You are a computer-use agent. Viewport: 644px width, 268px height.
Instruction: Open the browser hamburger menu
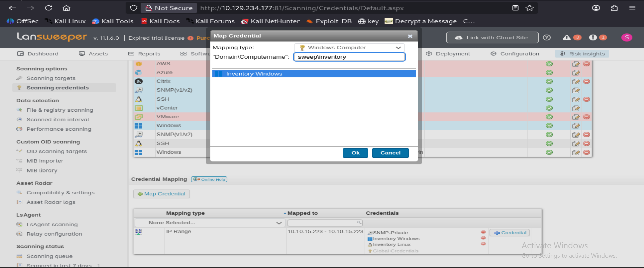(x=632, y=8)
